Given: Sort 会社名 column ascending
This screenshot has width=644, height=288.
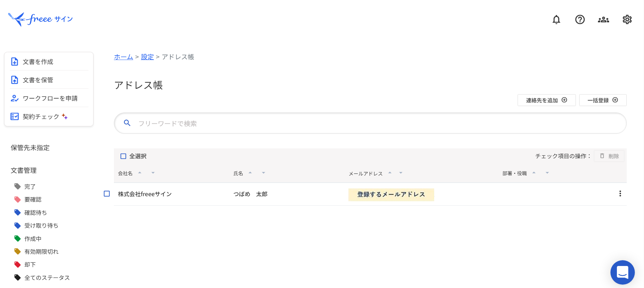Looking at the screenshot, I should pos(140,173).
